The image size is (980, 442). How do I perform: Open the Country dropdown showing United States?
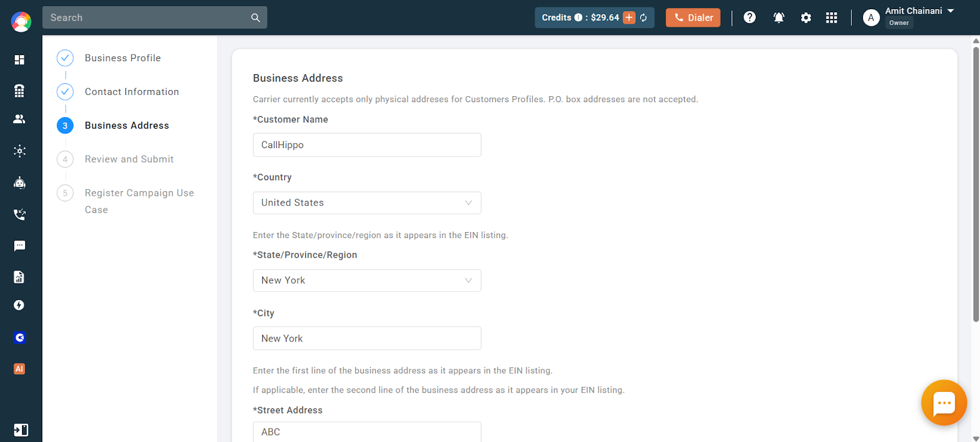click(367, 203)
